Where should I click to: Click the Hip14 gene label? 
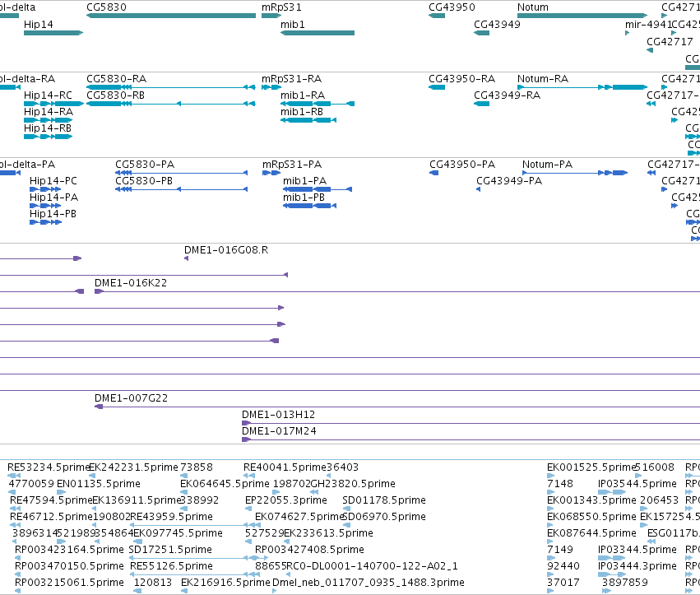click(39, 24)
